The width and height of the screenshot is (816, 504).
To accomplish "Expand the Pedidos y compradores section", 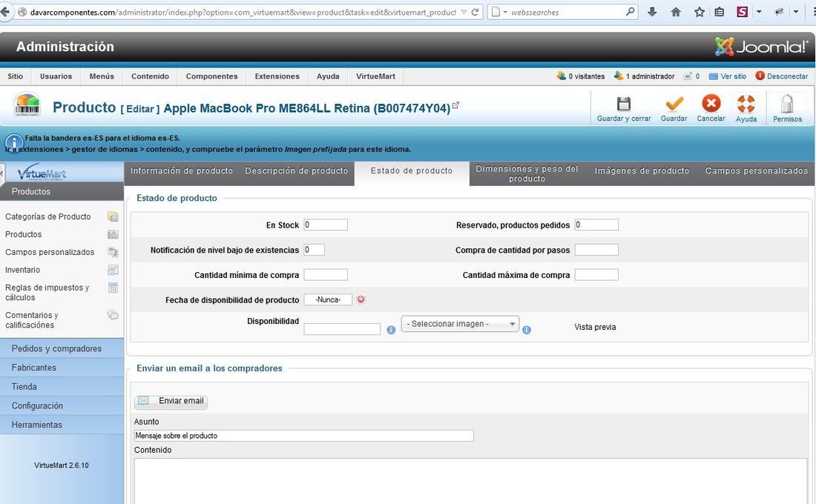I will (62, 348).
